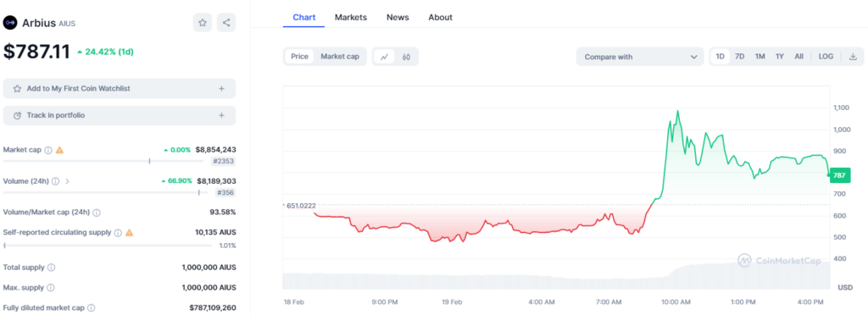The image size is (868, 315).
Task: Open the Markets tab
Action: point(350,17)
